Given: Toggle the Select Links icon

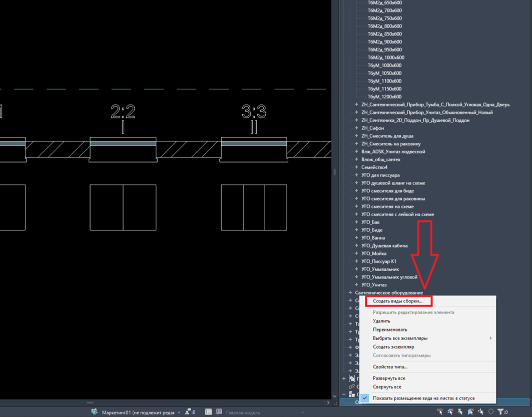Looking at the screenshot, I should [440, 411].
